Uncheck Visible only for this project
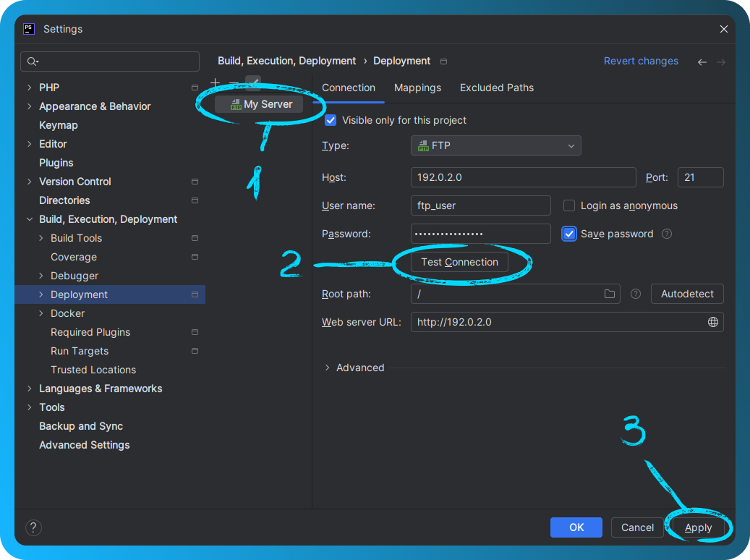The height and width of the screenshot is (560, 750). [x=331, y=120]
